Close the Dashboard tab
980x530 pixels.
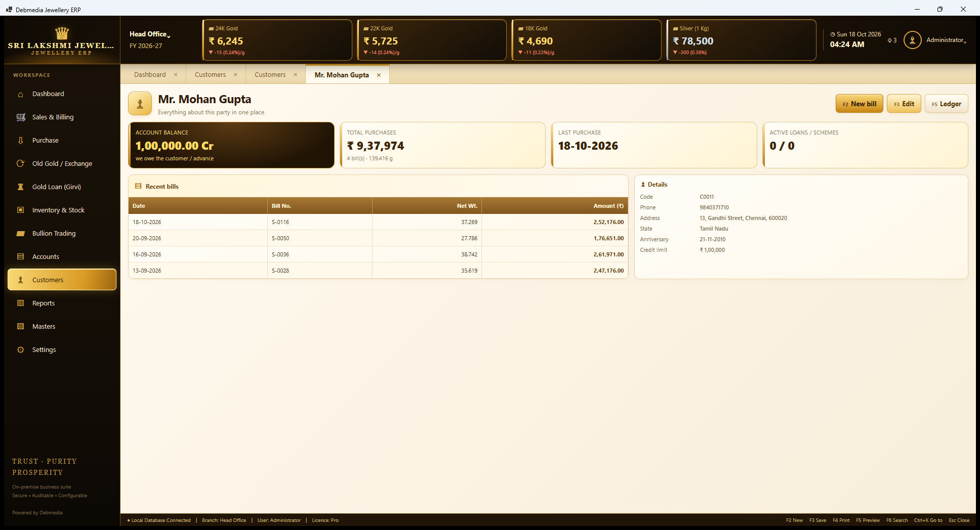(x=176, y=75)
